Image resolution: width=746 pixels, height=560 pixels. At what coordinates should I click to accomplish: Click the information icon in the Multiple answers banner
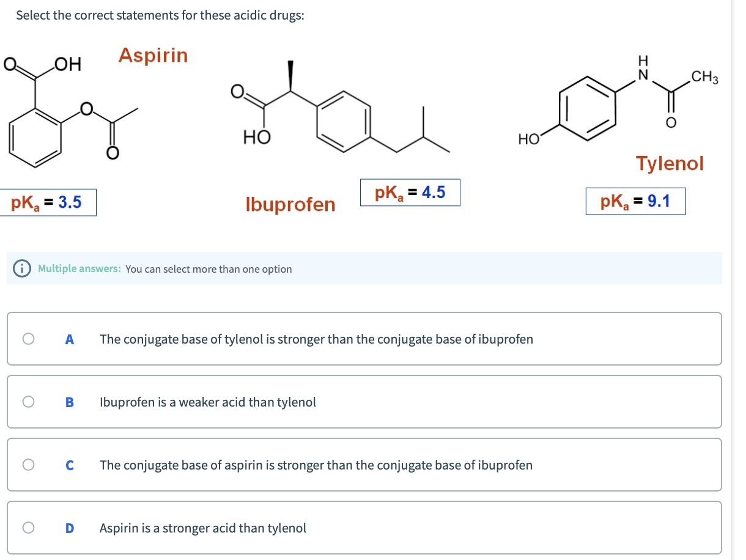(x=22, y=268)
